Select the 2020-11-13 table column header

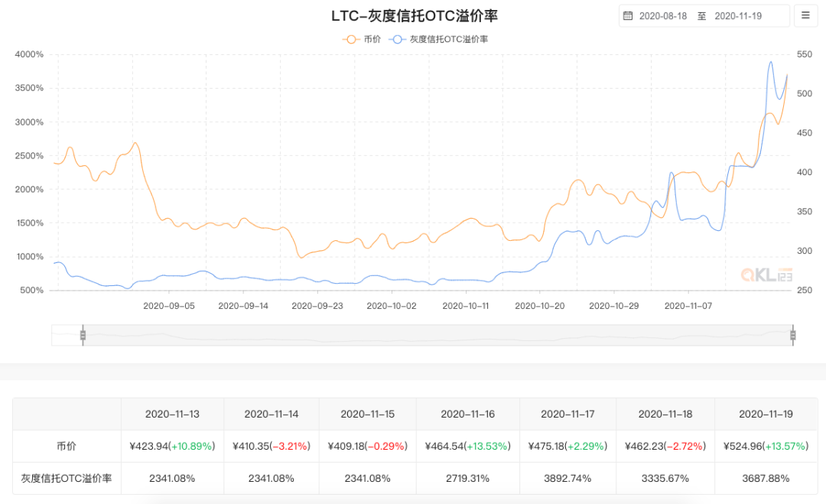tap(172, 414)
